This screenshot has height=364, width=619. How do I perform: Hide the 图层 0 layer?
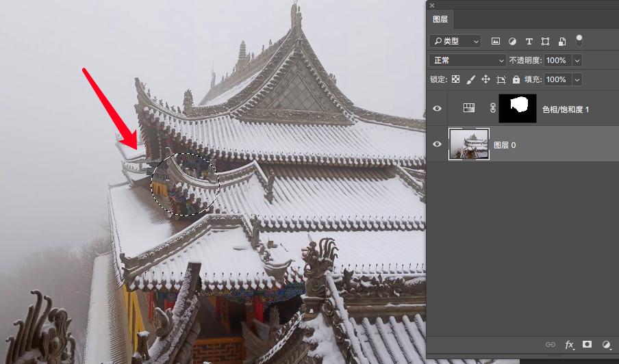coord(437,144)
